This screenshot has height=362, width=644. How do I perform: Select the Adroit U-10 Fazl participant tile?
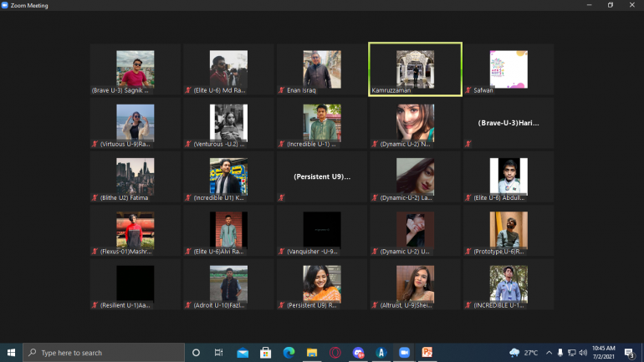pos(228,284)
